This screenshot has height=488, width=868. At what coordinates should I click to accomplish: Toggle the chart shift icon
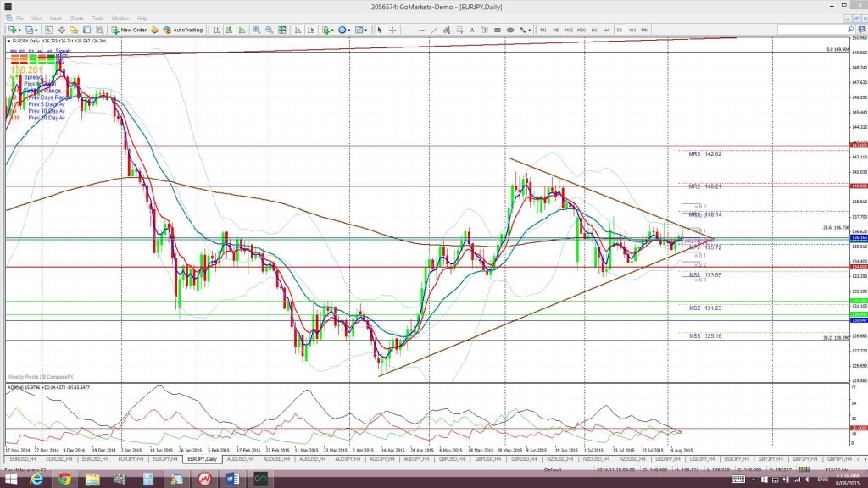(x=311, y=30)
